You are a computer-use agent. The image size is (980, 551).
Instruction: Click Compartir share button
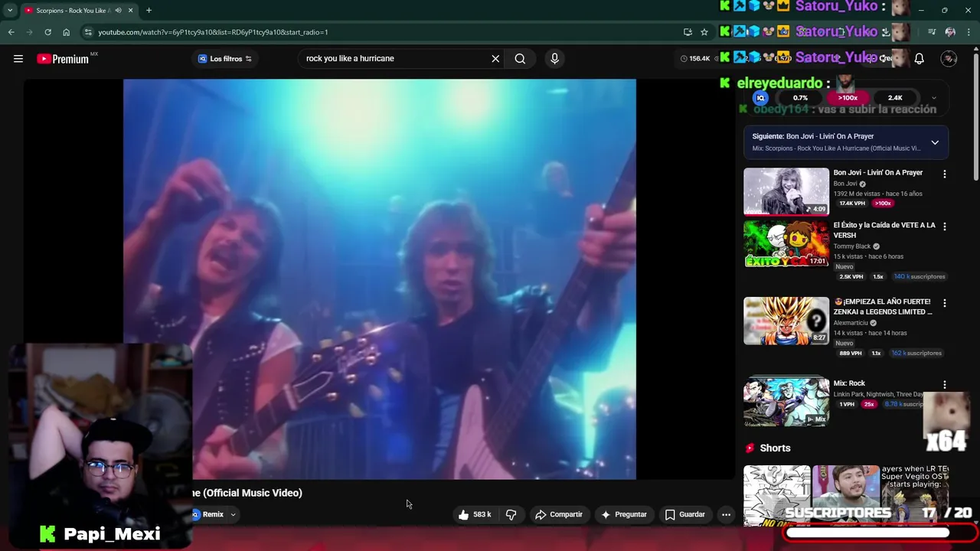point(559,515)
